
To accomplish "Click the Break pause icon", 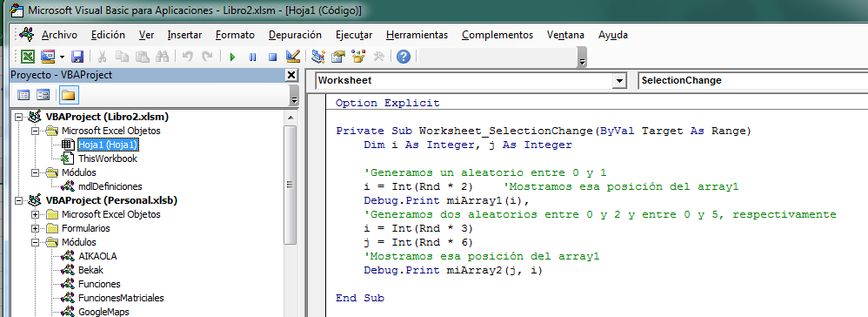I will (252, 57).
